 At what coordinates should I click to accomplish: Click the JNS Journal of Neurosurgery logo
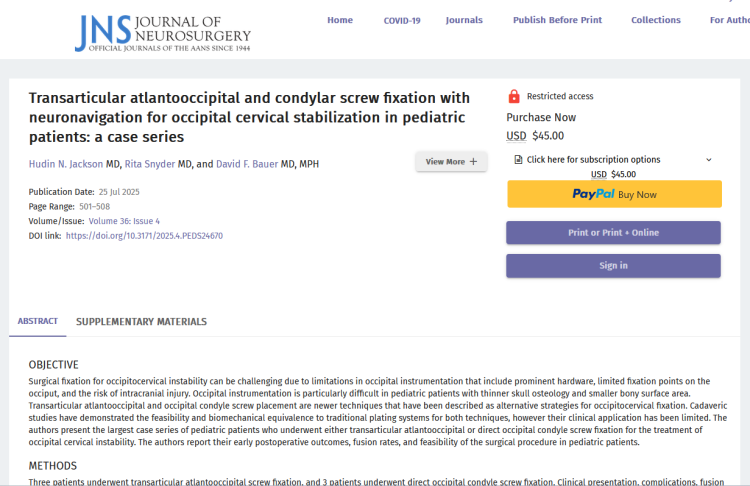pos(163,33)
